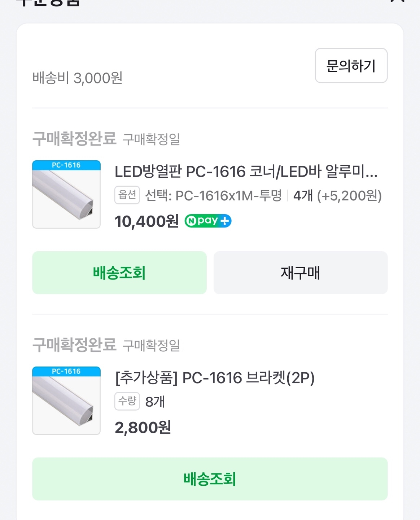
Task: Click the 옵션 badge label
Action: (127, 195)
